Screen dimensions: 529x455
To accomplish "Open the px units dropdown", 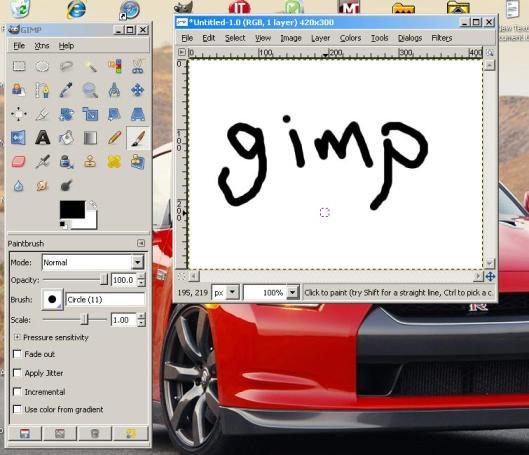I will click(x=232, y=292).
